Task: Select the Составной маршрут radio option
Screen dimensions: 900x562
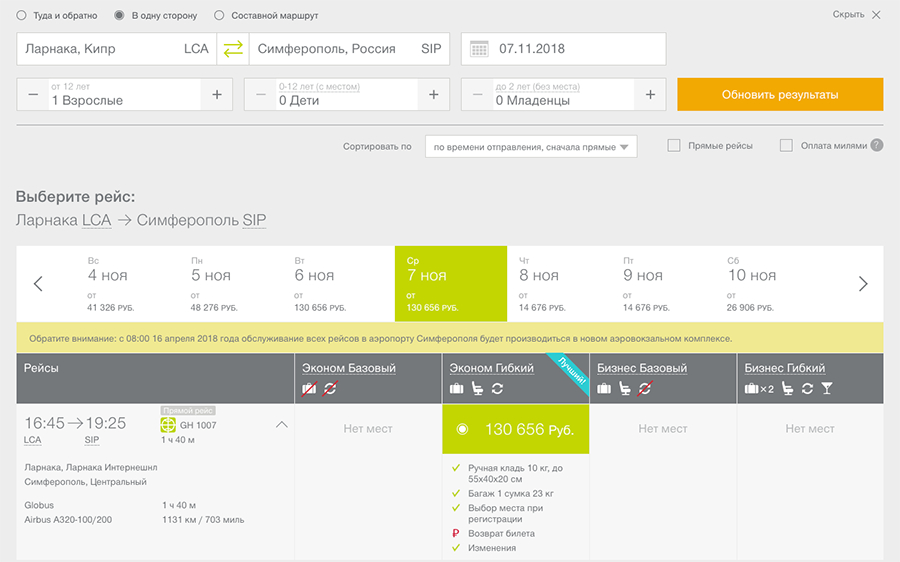Action: tap(219, 16)
